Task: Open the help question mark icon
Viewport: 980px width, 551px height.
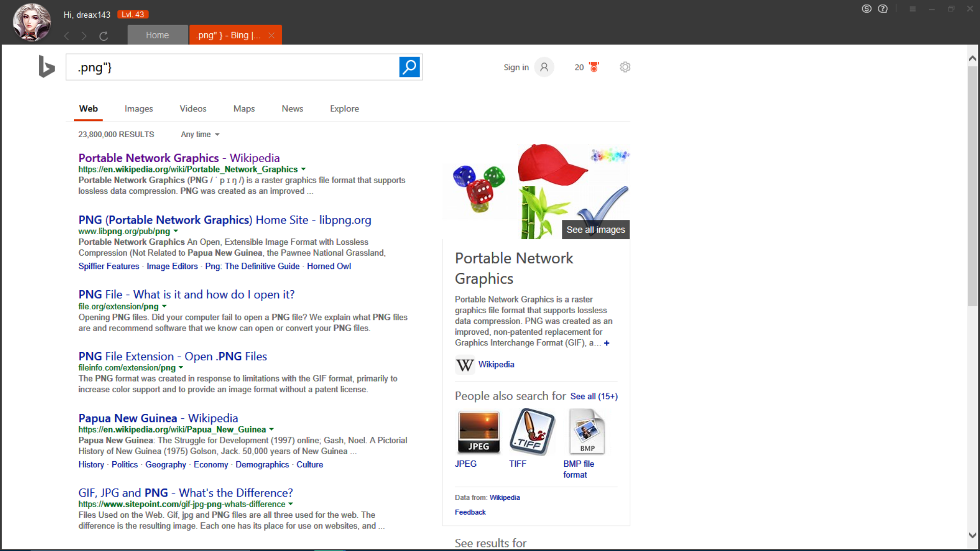Action: point(883,9)
